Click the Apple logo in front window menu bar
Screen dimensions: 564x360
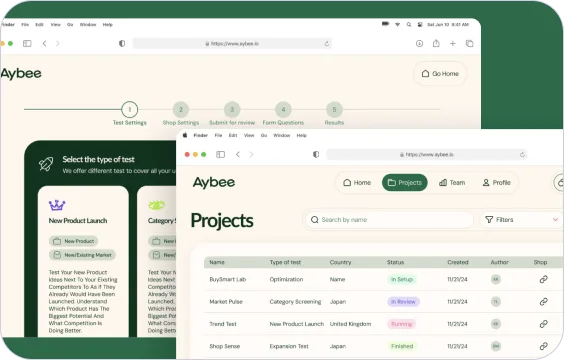click(x=185, y=135)
